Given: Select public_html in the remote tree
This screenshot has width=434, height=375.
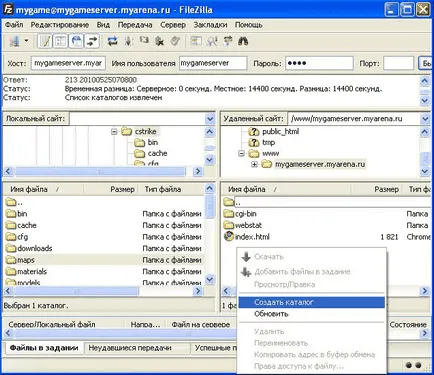Looking at the screenshot, I should tap(280, 132).
